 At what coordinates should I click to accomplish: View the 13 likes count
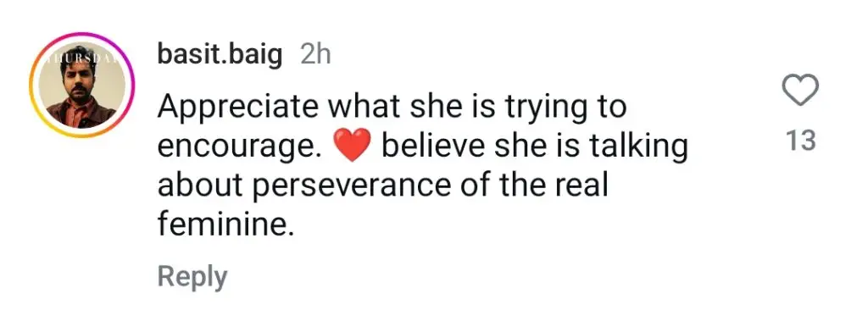point(802,141)
